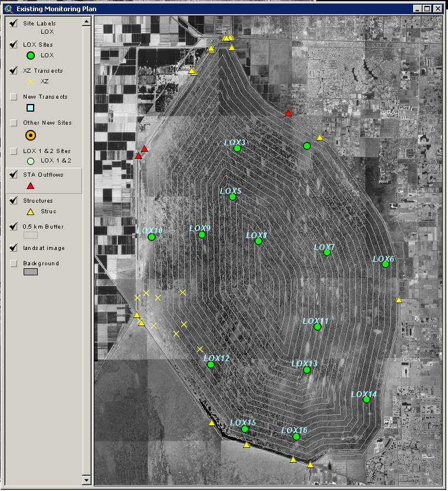Click the LOX16 site marker

(x=296, y=437)
